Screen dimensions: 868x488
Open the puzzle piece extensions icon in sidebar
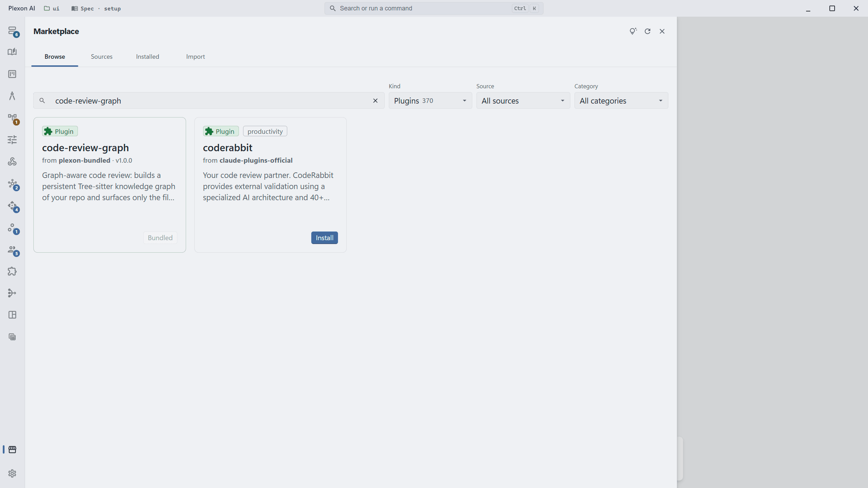tap(12, 271)
